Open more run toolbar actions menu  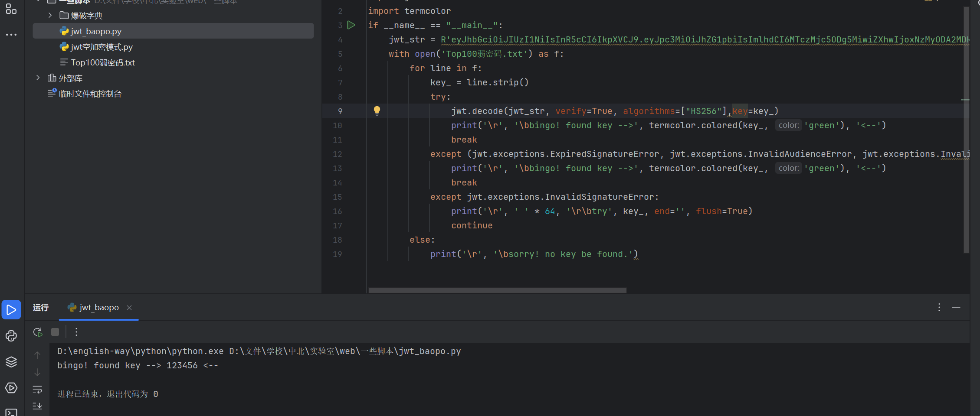pyautogui.click(x=76, y=332)
